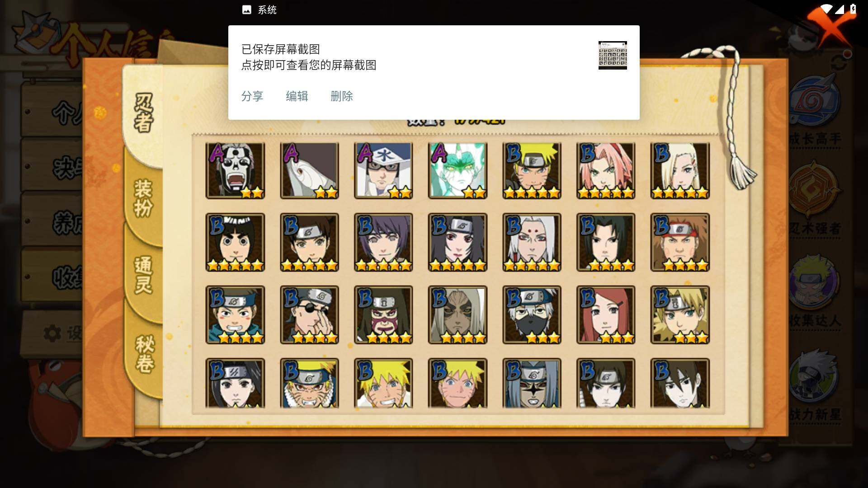Select the Mizukage hat A-rank ninja portrait
The image size is (868, 488).
click(383, 171)
